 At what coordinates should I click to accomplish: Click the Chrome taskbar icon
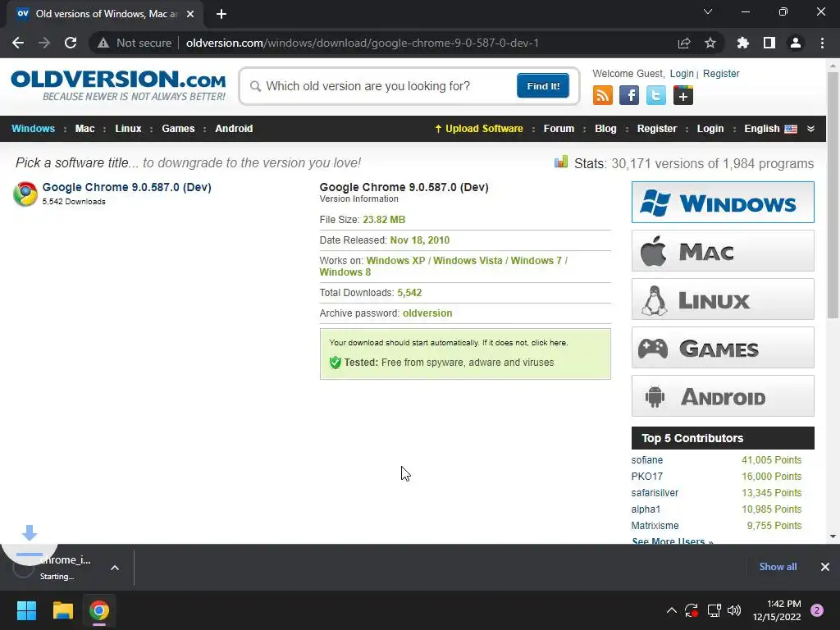coord(99,610)
